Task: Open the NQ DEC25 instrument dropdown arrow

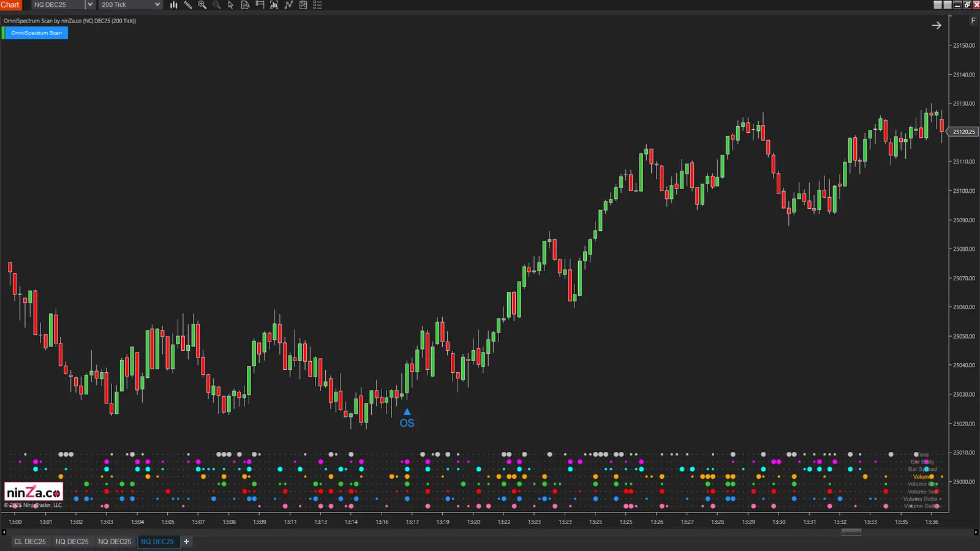Action: (90, 5)
